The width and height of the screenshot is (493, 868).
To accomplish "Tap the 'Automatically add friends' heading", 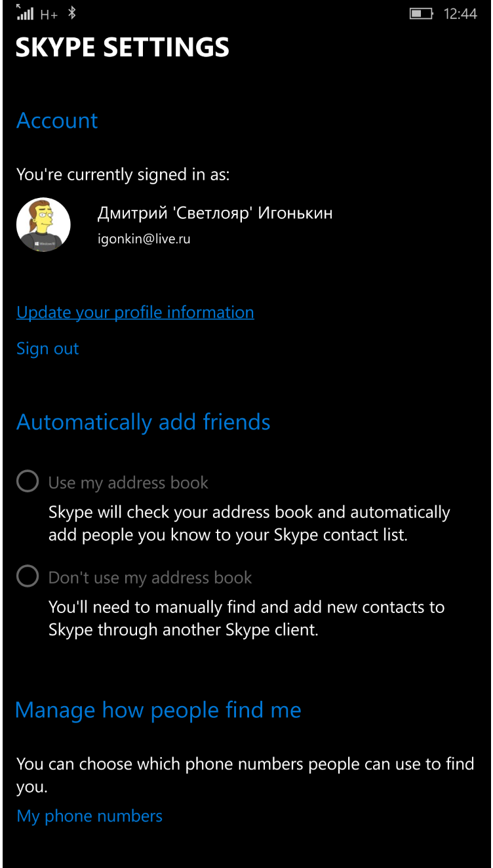I will click(x=143, y=422).
